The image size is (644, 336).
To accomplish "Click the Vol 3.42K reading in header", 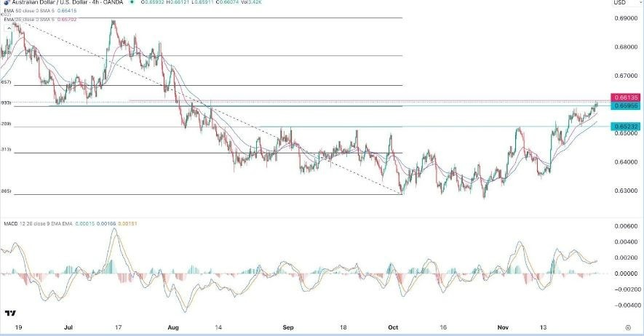I will 251,2.
